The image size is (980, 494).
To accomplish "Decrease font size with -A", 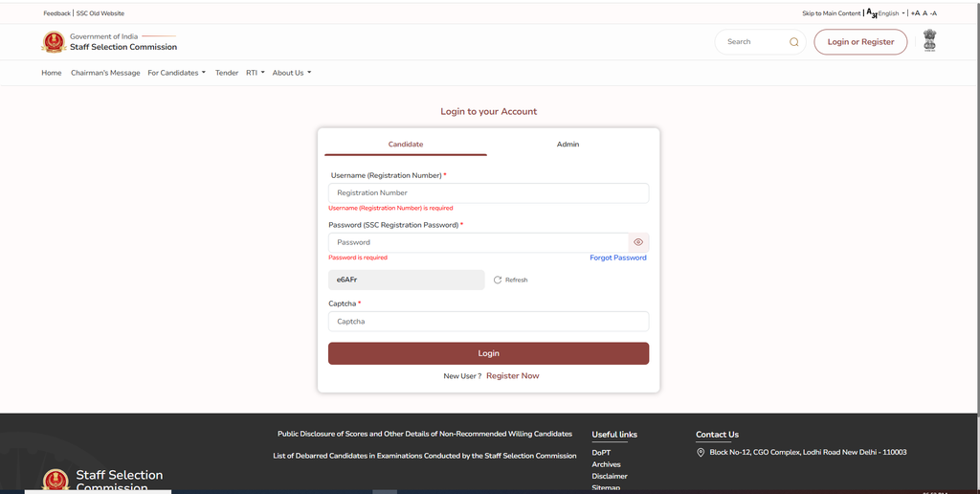I will coord(934,13).
